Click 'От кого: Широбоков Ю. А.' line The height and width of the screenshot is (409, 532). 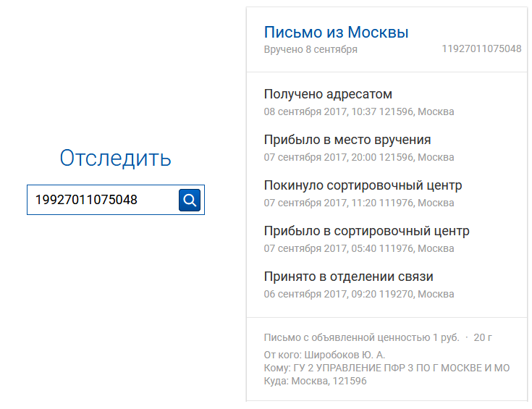pos(324,355)
